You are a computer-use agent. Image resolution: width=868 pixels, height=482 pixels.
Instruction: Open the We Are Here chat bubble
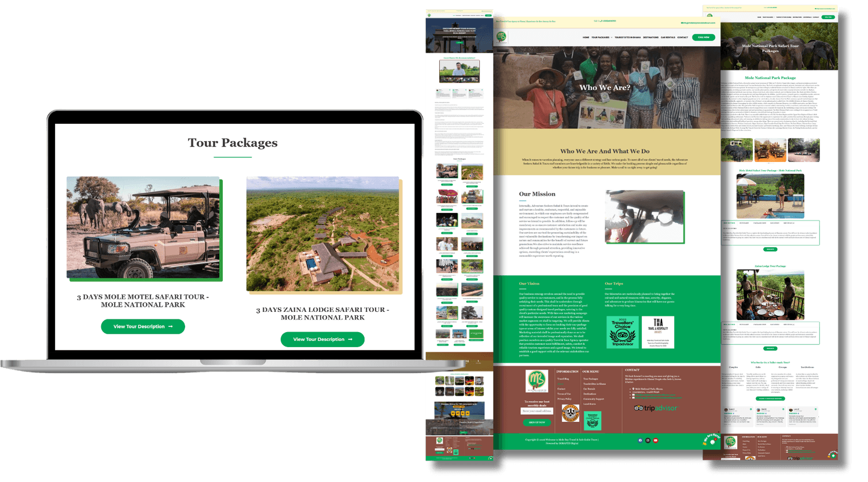[x=711, y=439]
